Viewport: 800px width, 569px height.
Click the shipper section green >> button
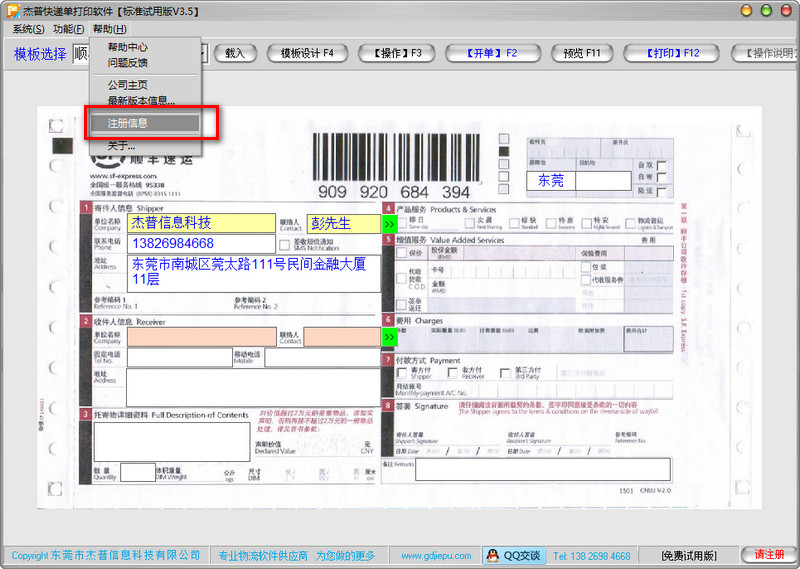tap(389, 224)
